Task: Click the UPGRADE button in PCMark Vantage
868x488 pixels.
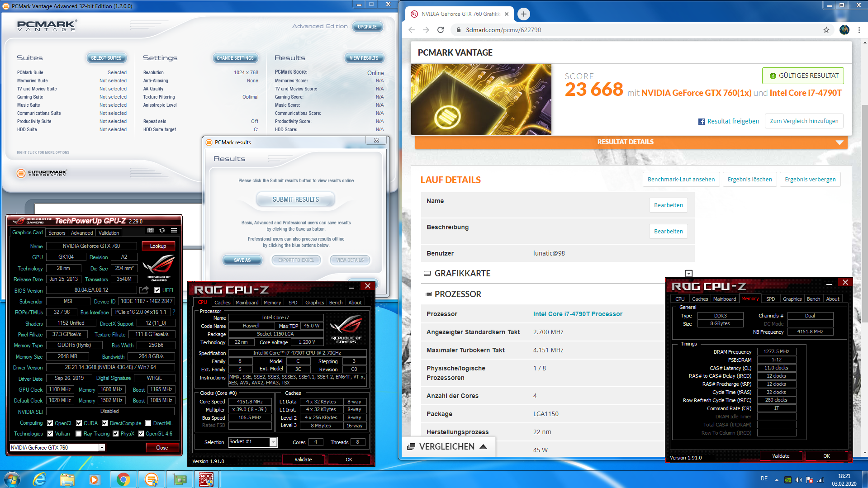Action: (367, 27)
